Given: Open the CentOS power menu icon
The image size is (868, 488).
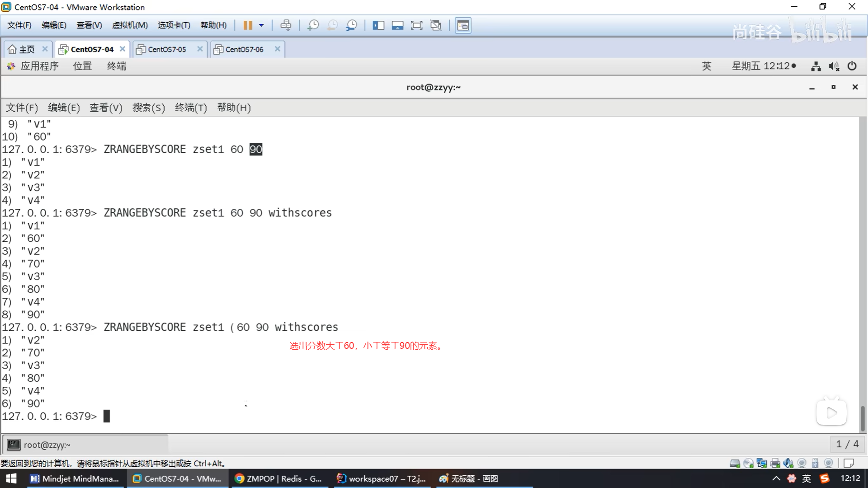Looking at the screenshot, I should 852,66.
